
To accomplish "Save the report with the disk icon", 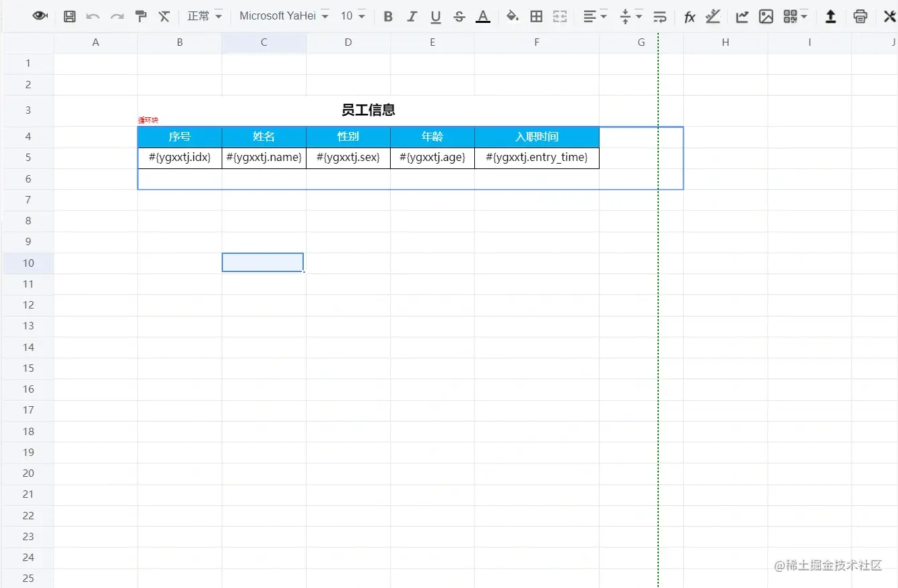I will 69,16.
